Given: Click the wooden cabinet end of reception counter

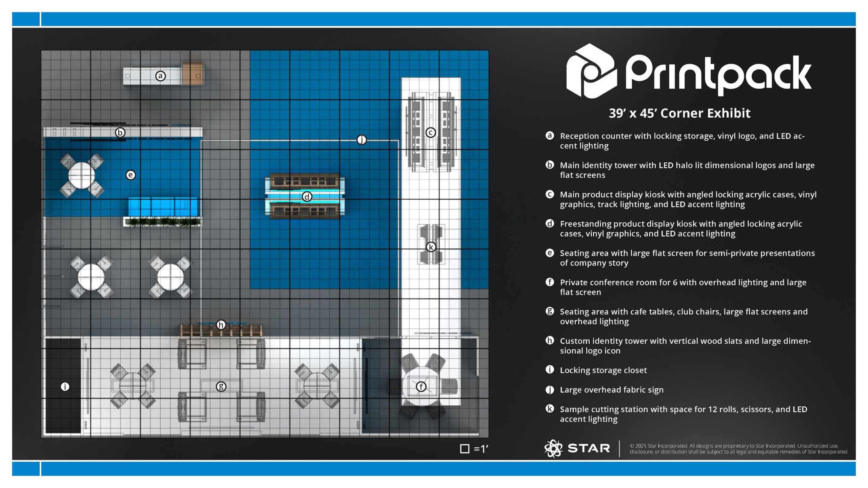Looking at the screenshot, I should [x=193, y=73].
